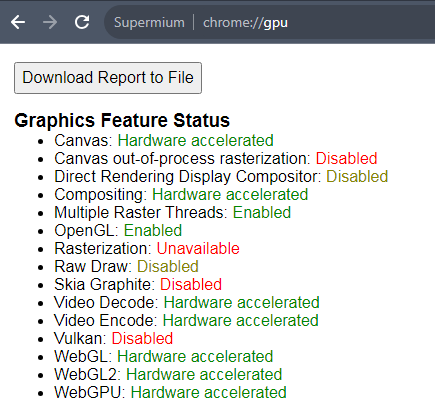
Task: Click the Supermium label in address bar
Action: [149, 23]
